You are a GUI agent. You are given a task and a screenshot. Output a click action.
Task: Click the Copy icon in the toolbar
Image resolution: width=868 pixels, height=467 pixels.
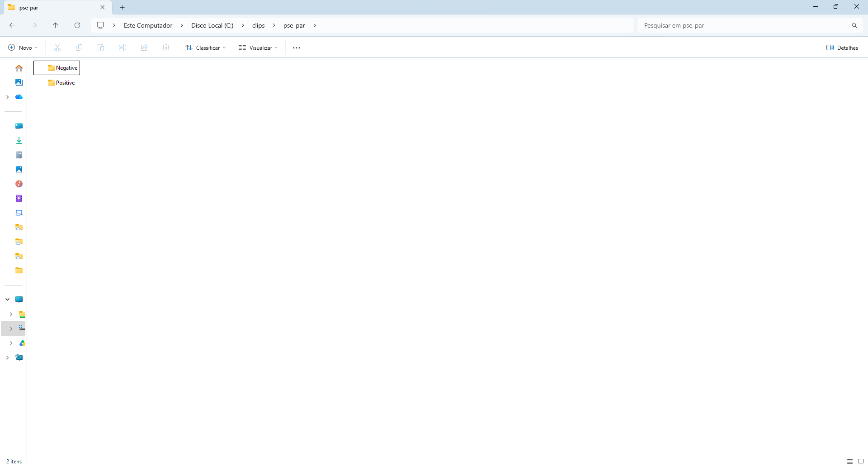(x=79, y=48)
